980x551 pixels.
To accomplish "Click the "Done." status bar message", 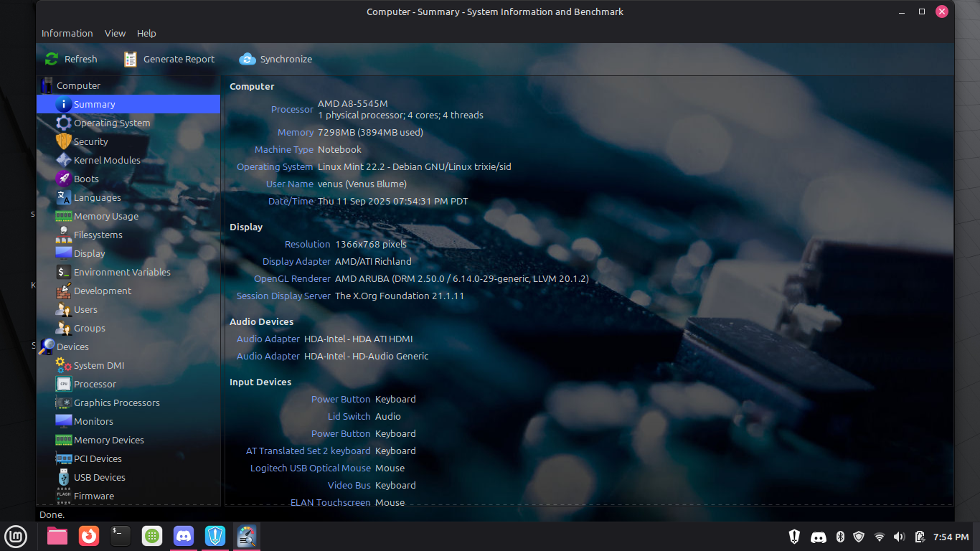I will click(x=52, y=514).
